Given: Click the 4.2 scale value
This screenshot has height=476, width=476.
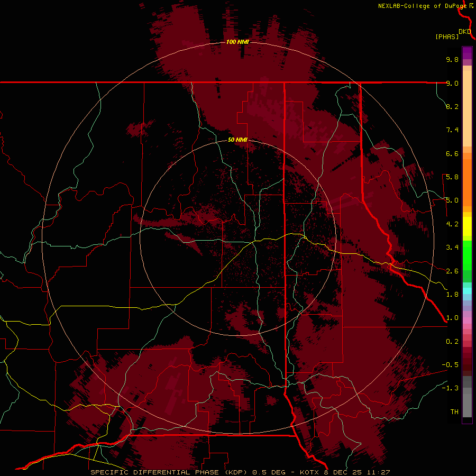Looking at the screenshot, I should point(452,224).
